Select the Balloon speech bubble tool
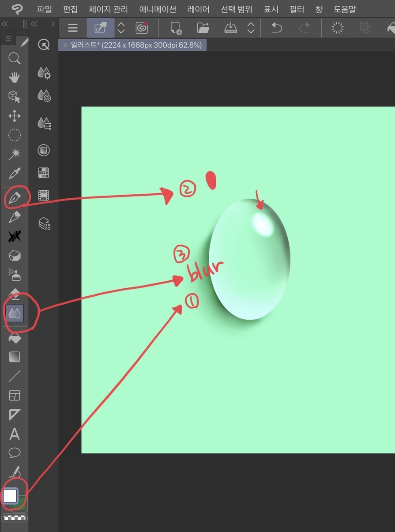395x532 pixels. (15, 453)
